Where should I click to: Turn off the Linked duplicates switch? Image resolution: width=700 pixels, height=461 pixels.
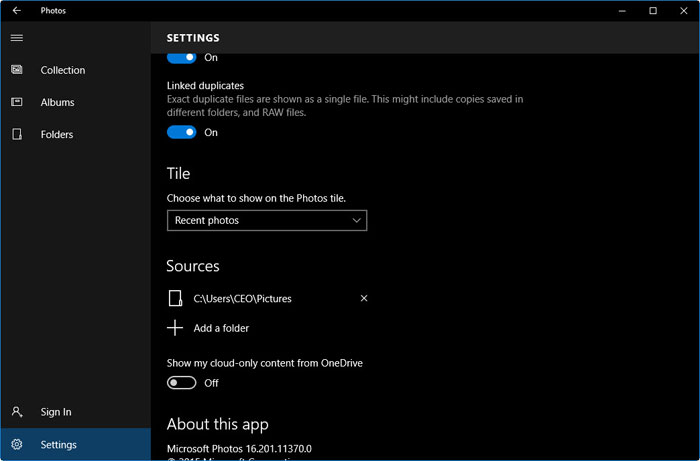coord(181,132)
